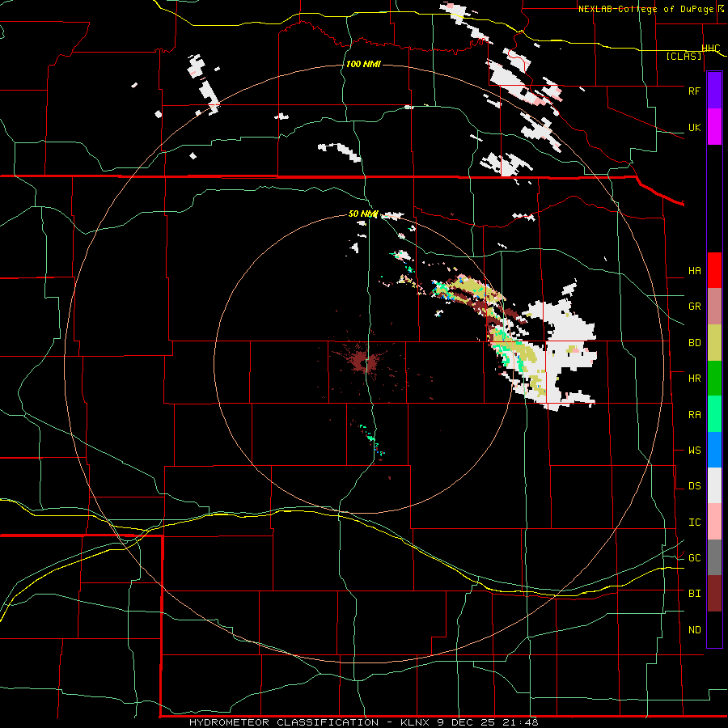Click the Hydrometeor Classification KLNX timestamp caption
Viewport: 728px width, 728px height.
point(363,722)
